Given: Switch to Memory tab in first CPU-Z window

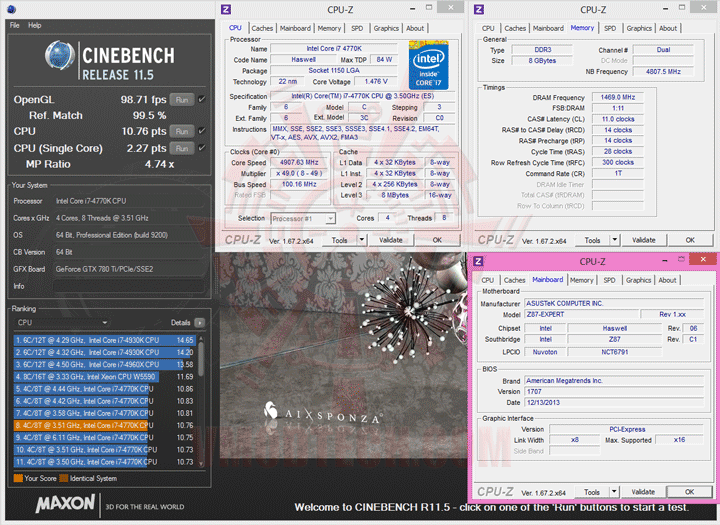Looking at the screenshot, I should pos(329,28).
